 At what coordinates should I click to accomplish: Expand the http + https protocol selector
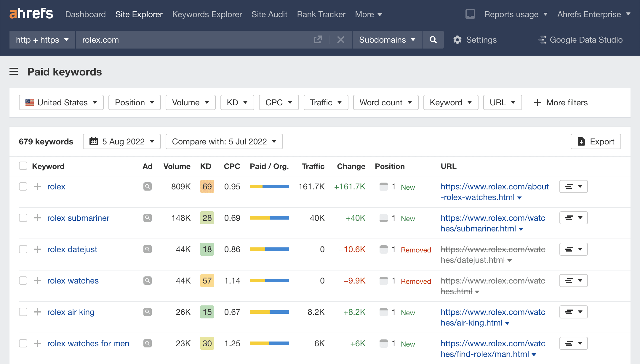[42, 39]
